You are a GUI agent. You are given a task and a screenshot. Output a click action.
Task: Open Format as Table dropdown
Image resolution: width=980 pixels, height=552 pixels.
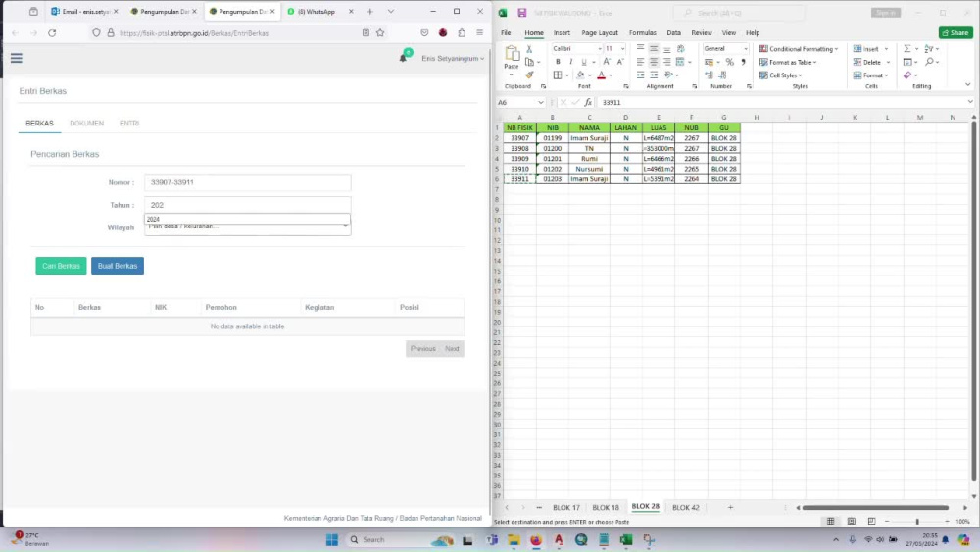pyautogui.click(x=788, y=62)
